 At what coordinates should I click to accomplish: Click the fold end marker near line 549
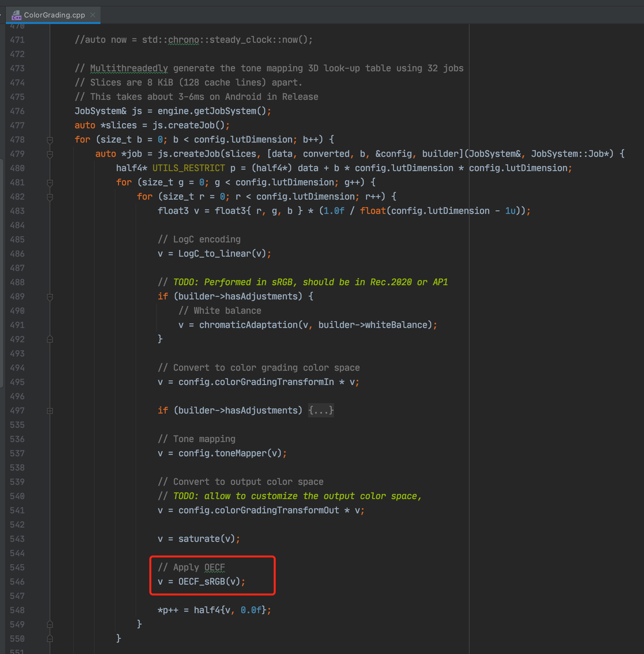click(x=50, y=624)
